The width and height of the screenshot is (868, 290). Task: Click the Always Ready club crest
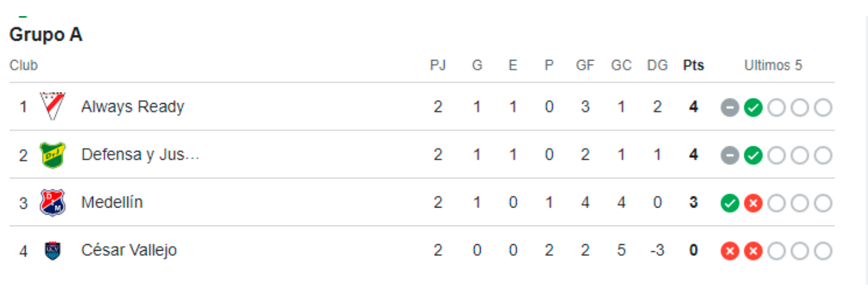pyautogui.click(x=52, y=106)
